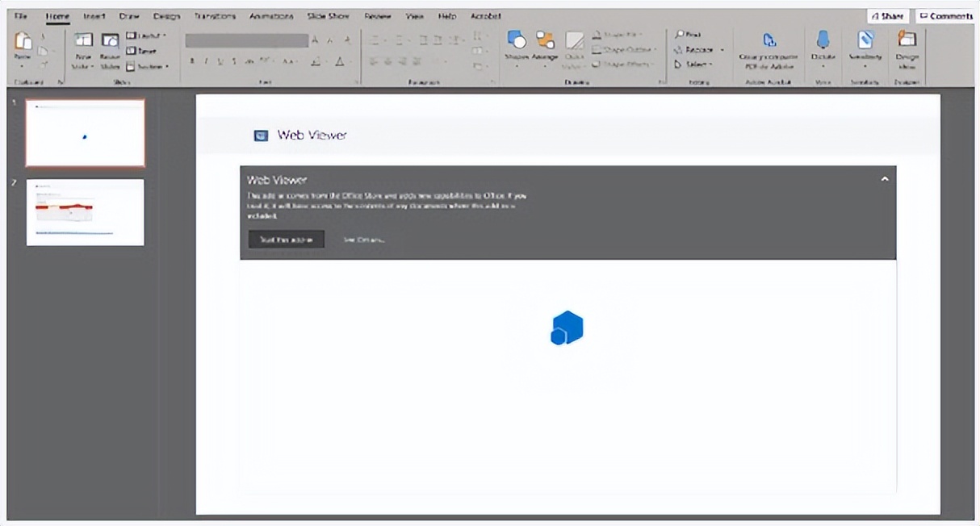Open the Design ribbon tab
This screenshot has height=526, width=980.
tap(166, 16)
